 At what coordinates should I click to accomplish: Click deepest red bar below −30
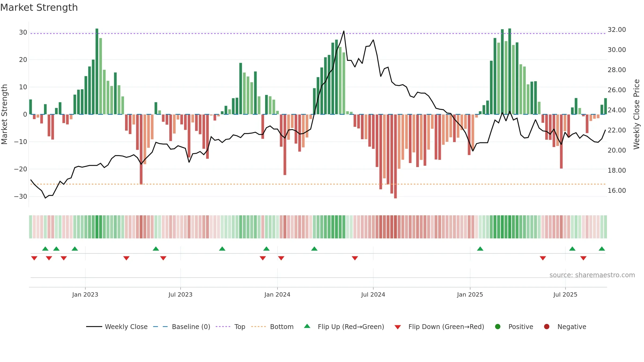395,156
